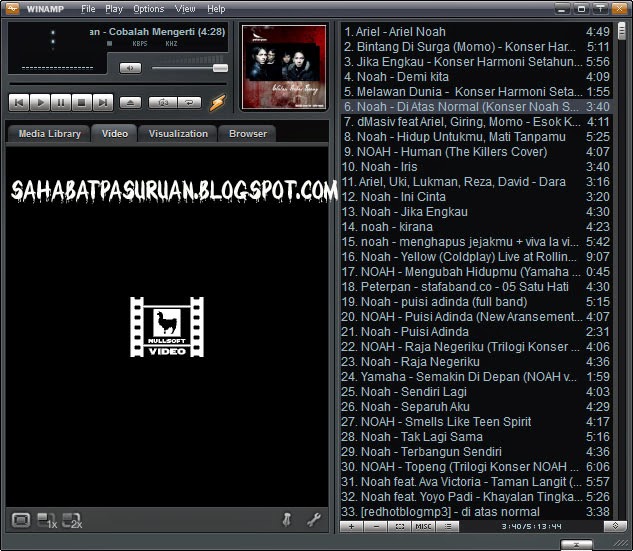Select track 9 Human (The Killers Cover)
633x551 pixels.
(x=477, y=152)
